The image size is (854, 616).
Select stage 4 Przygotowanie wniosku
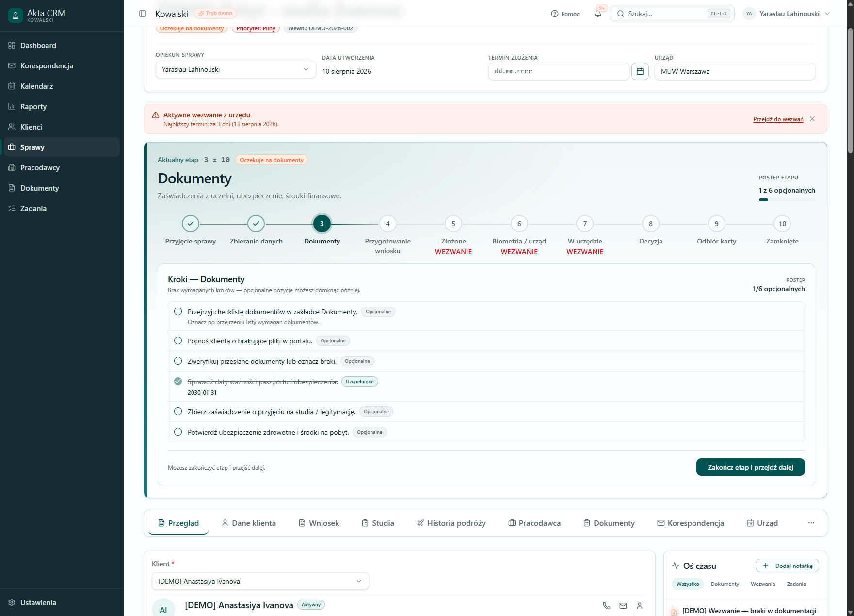(387, 224)
